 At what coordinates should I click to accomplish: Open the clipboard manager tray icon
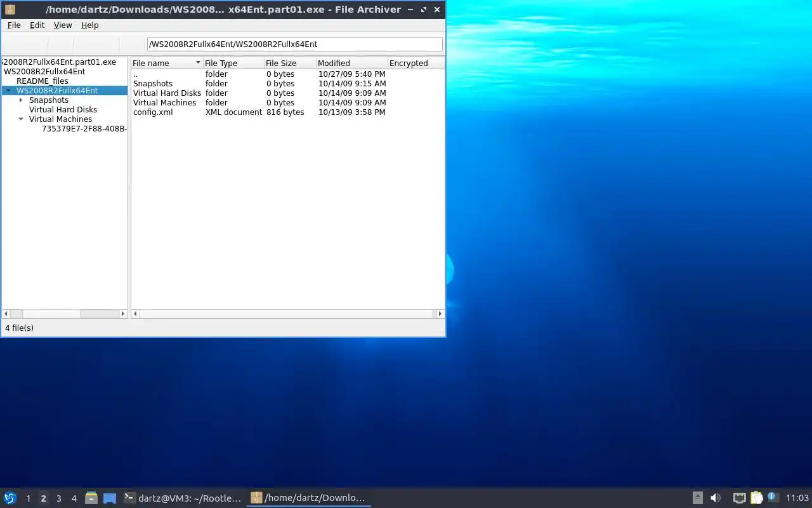click(x=756, y=498)
